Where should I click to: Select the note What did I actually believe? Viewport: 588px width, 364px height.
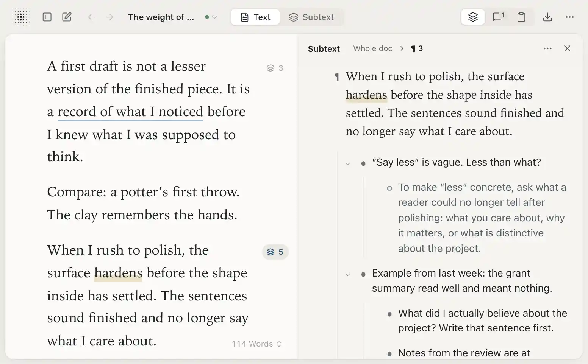tap(482, 320)
